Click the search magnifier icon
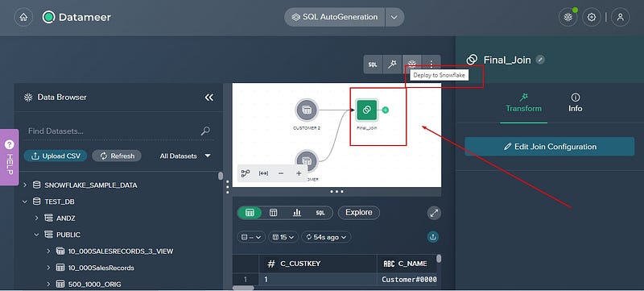 coord(205,131)
